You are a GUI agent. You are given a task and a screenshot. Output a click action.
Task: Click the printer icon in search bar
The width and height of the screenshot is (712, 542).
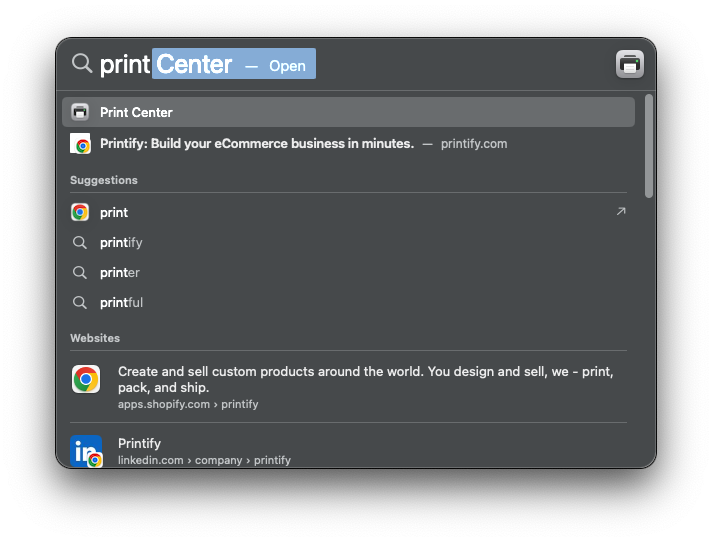630,64
